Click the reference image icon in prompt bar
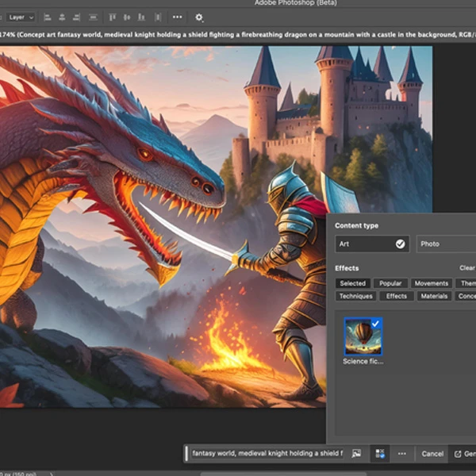 click(x=357, y=454)
